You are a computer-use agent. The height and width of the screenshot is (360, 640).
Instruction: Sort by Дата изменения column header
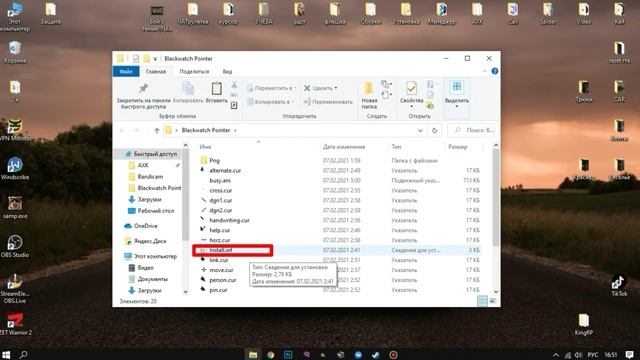click(344, 147)
